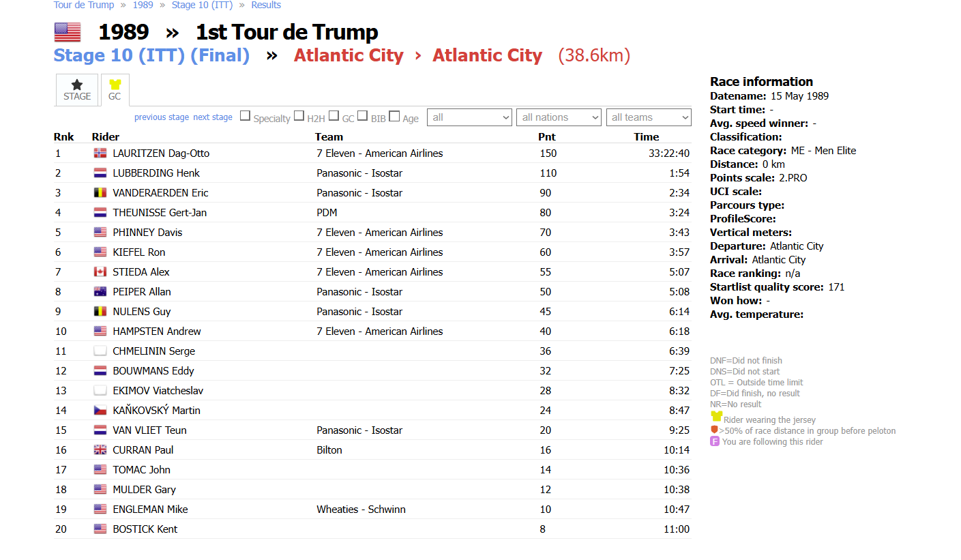Screen dimensions: 961x560
Task: Click US flag next to KIEFEL Ron
Action: (x=100, y=252)
